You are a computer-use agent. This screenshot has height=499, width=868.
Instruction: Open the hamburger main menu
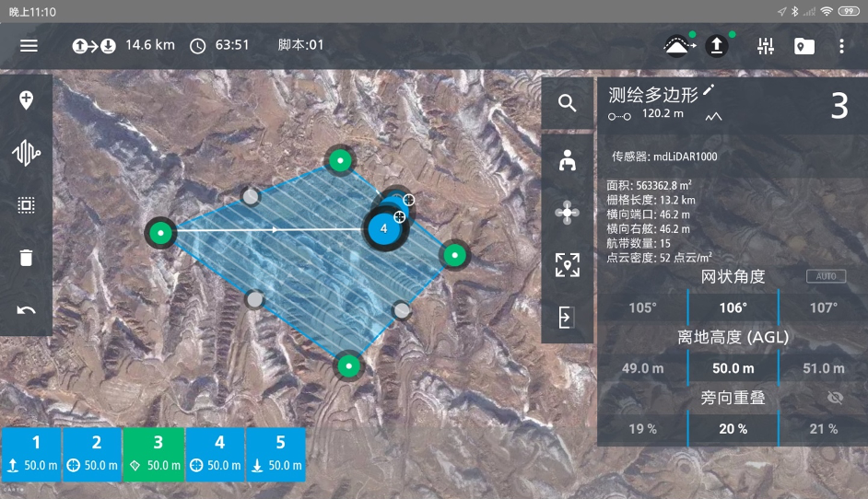[x=29, y=46]
